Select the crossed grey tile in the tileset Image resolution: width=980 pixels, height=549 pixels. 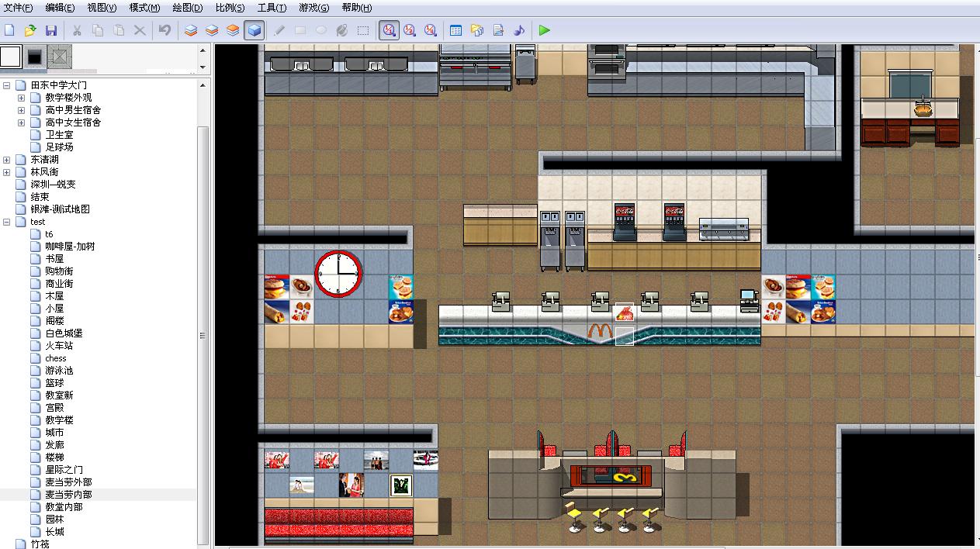click(59, 57)
